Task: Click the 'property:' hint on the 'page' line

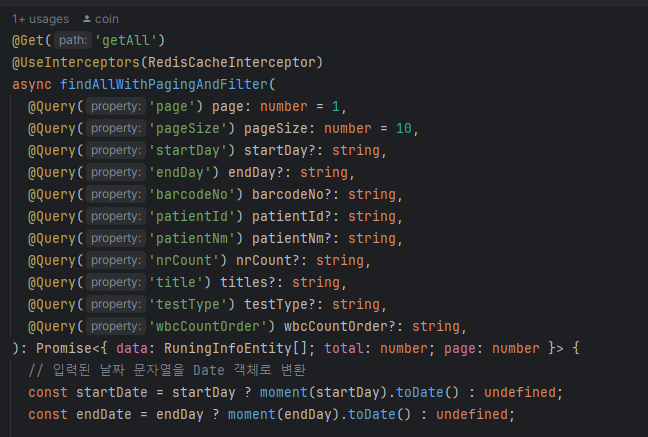Action: pos(116,106)
